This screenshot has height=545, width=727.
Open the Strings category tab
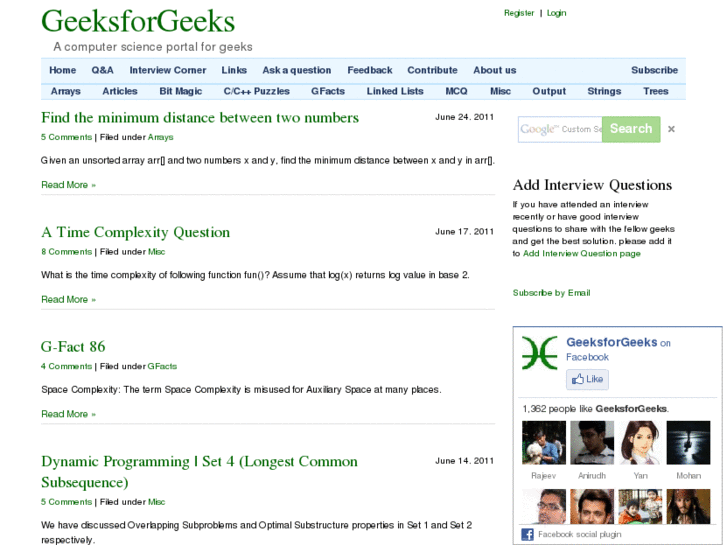(x=604, y=91)
